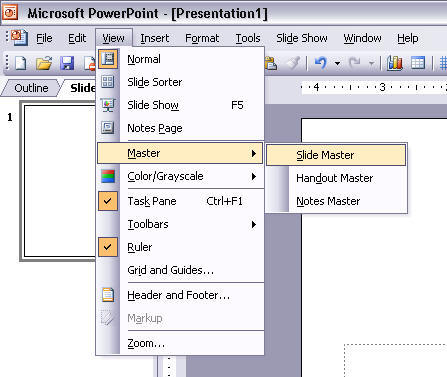The width and height of the screenshot is (447, 377).
Task: Open the Redo dropdown arrow
Action: point(371,63)
